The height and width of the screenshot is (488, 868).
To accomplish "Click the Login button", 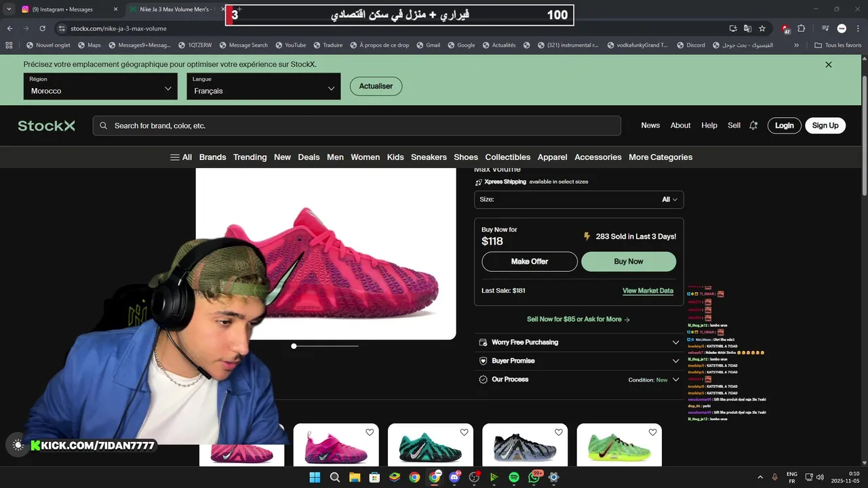I will [785, 125].
